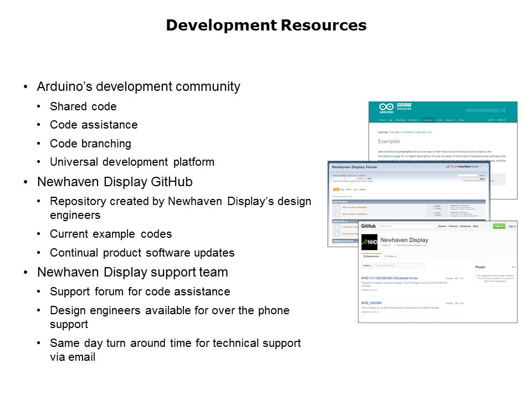This screenshot has width=532, height=399.
Task: Open the Filters dropdown on GitHub
Action: point(367,265)
